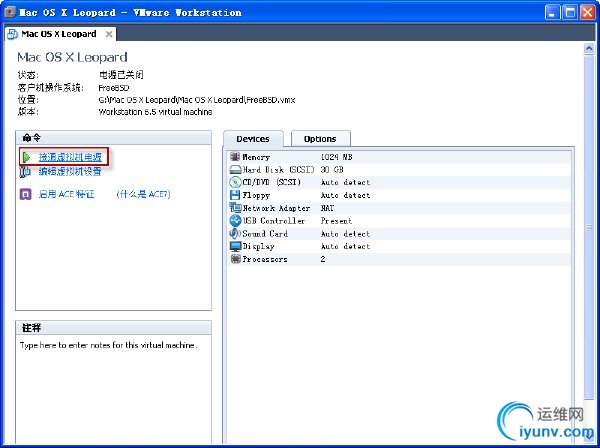Select the Memory device icon
The image size is (600, 448).
[x=235, y=156]
